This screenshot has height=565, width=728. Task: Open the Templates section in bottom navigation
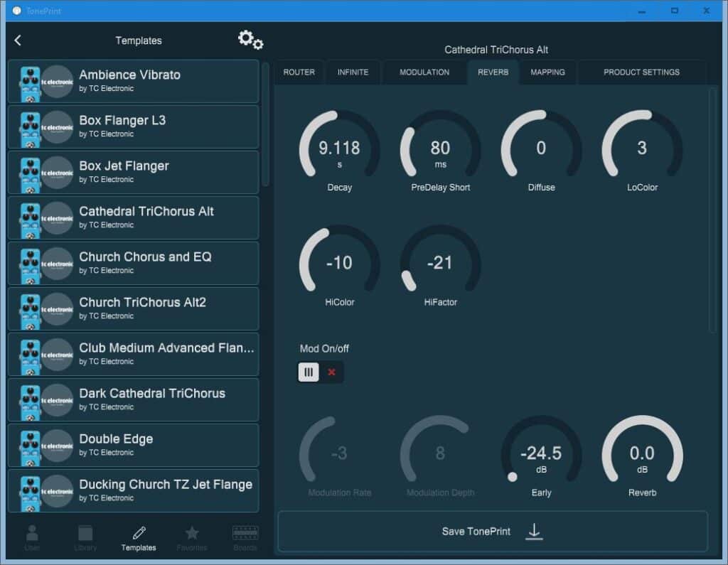[x=139, y=539]
